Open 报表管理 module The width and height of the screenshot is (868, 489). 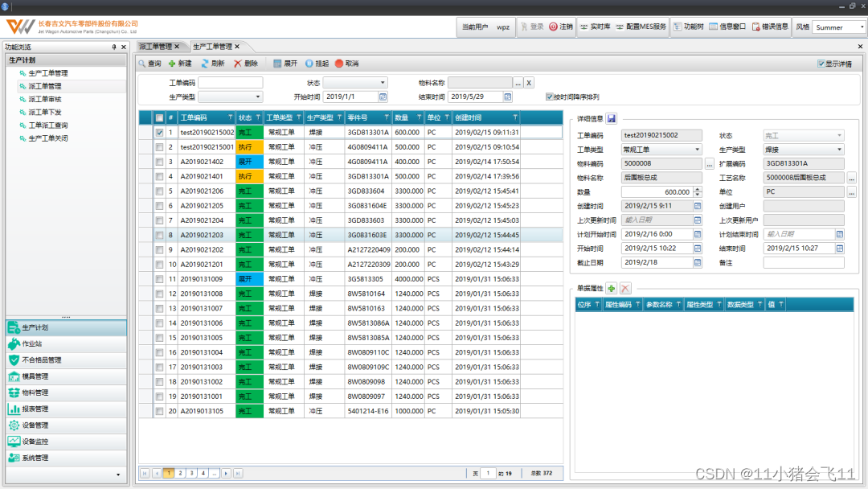pyautogui.click(x=66, y=409)
